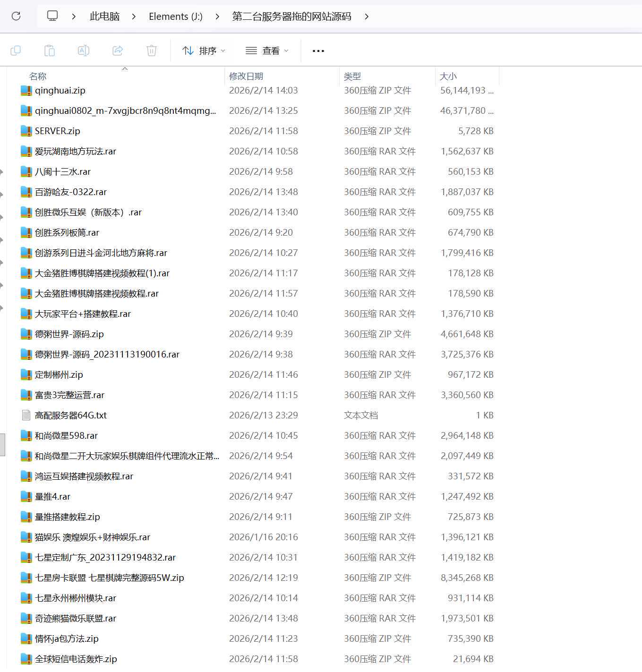Select file 七星房卡联盟 七星棋牌完整源码5W.zip
This screenshot has height=672, width=642.
click(x=110, y=578)
